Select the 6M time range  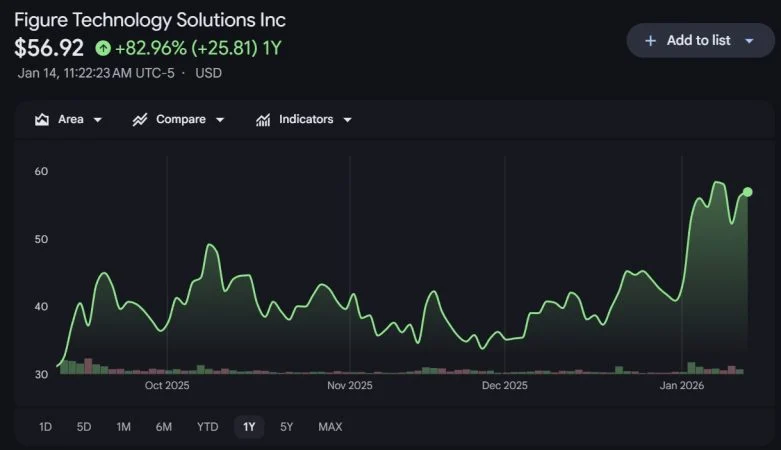pos(164,427)
